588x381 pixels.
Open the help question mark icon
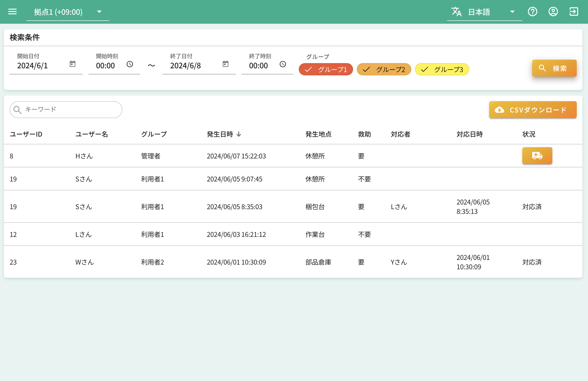pyautogui.click(x=533, y=12)
